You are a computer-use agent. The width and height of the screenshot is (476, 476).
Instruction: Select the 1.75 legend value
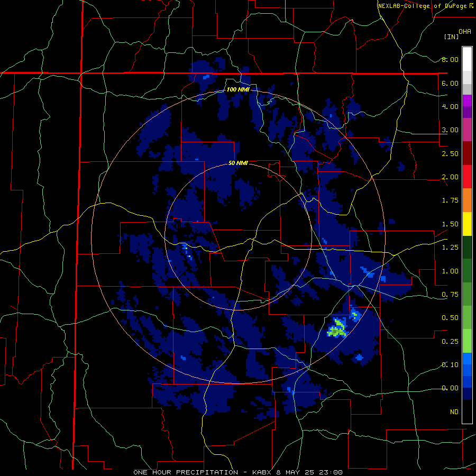(450, 200)
